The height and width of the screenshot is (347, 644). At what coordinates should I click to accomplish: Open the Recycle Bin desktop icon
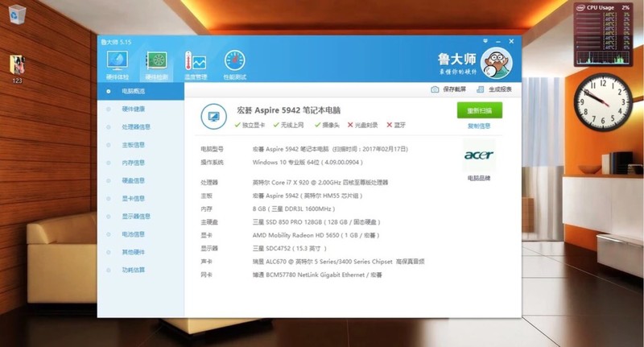coord(17,14)
